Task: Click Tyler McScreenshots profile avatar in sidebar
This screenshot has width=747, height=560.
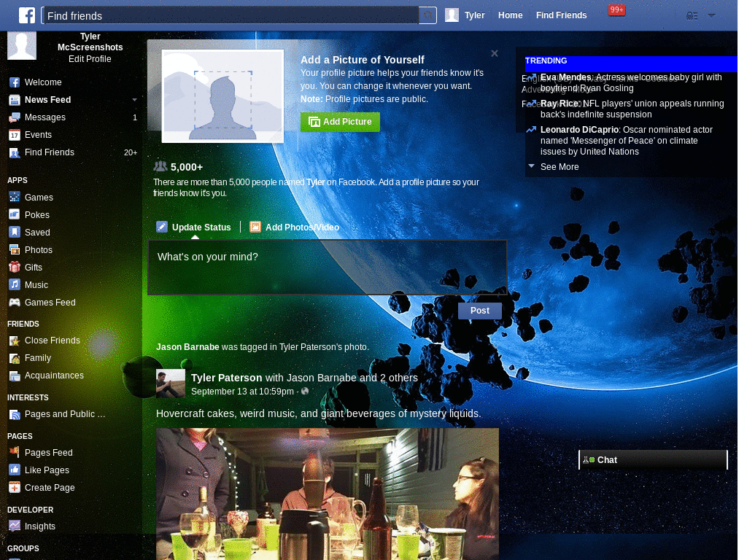Action: coord(22,46)
